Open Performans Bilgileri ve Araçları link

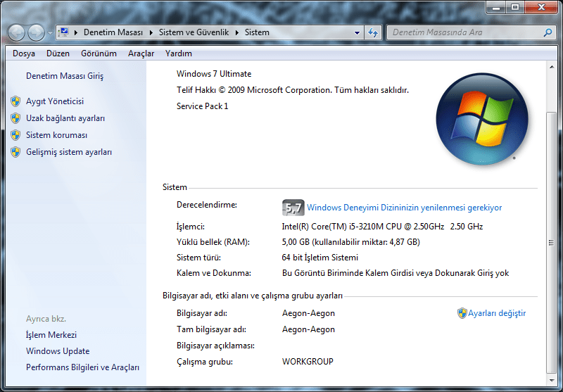pos(82,367)
